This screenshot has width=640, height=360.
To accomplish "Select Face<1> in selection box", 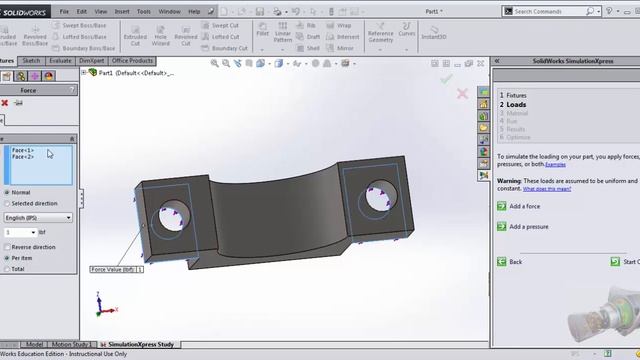I will (23, 150).
